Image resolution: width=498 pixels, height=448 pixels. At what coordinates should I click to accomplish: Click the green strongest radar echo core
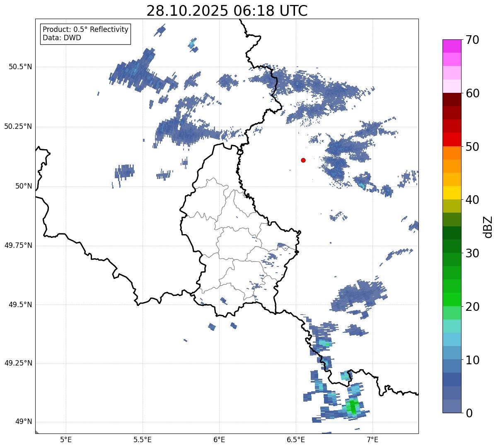coord(353,406)
